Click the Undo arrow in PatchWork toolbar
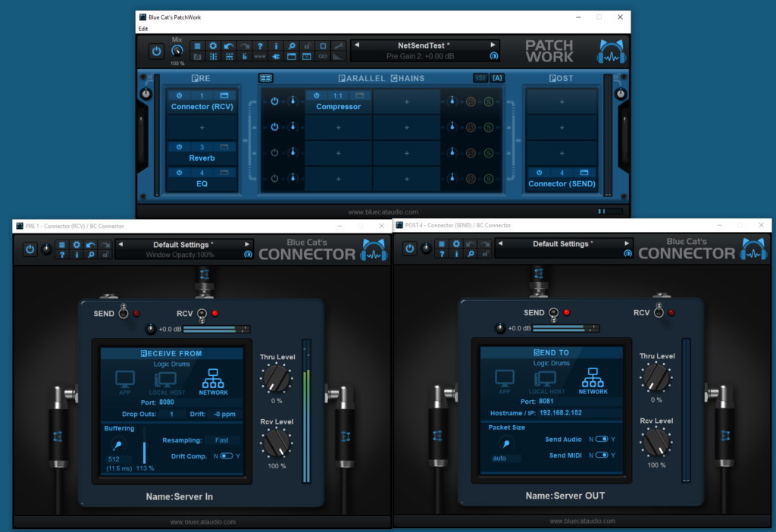 [229, 46]
